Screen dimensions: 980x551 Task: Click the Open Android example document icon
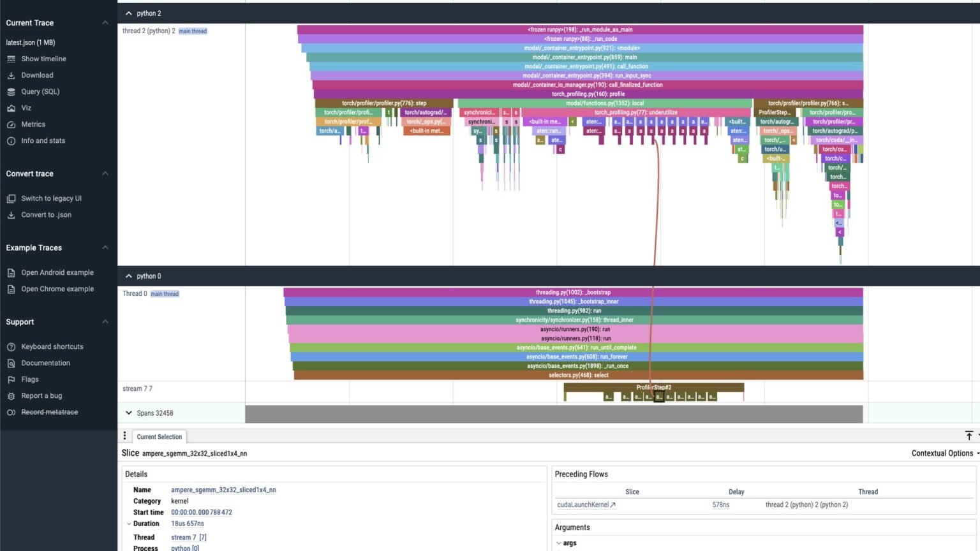11,272
